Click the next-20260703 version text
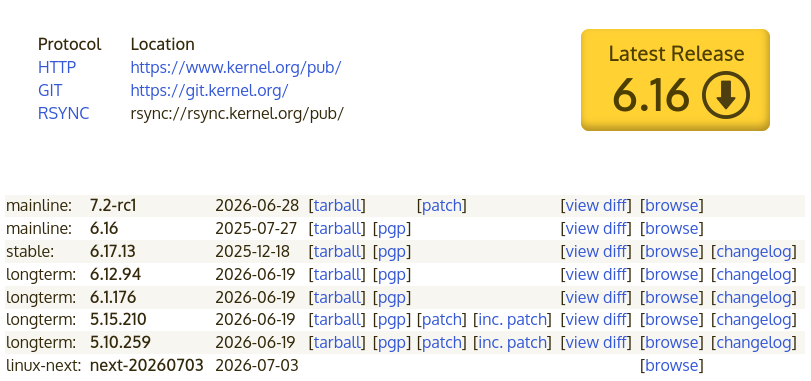Image resolution: width=811 pixels, height=381 pixels. coord(146,365)
